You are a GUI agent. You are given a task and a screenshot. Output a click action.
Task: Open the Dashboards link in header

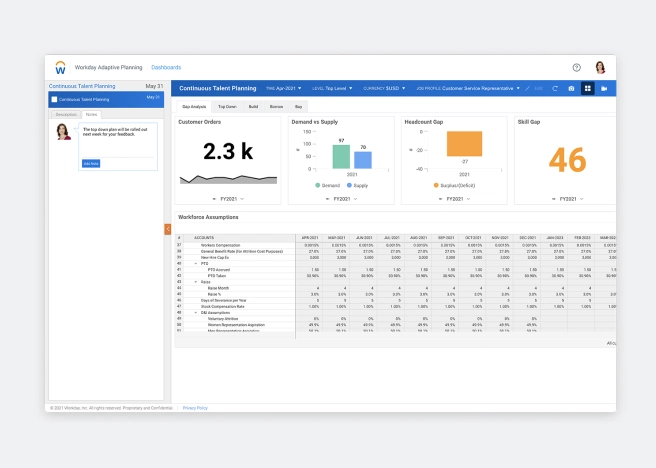(166, 67)
